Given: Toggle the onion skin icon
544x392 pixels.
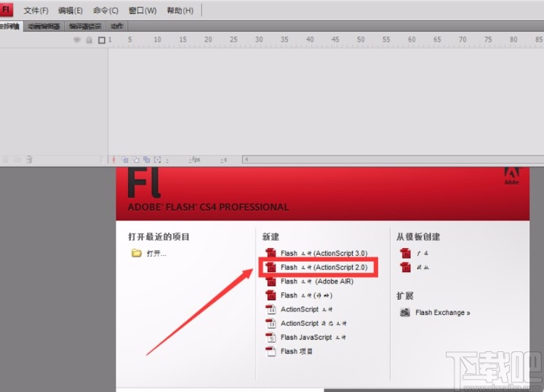Looking at the screenshot, I should 125,159.
